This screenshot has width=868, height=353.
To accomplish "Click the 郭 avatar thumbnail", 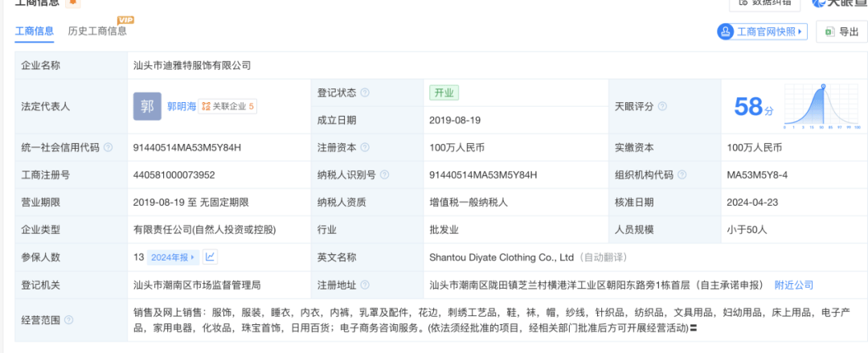I will pos(147,106).
